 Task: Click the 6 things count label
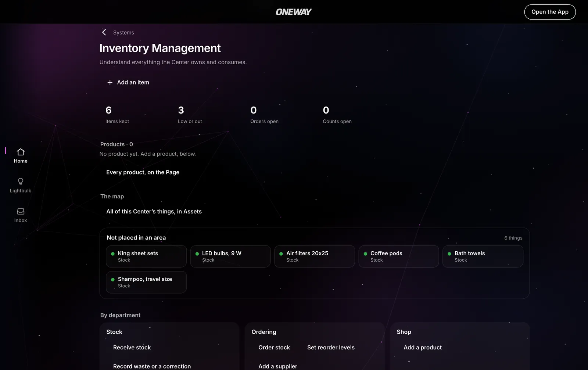[x=513, y=238]
